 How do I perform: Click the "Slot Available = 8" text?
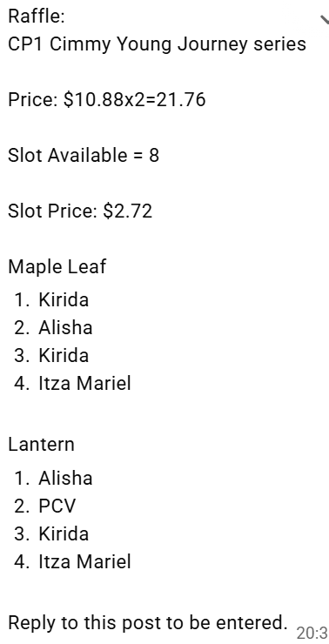pos(84,155)
